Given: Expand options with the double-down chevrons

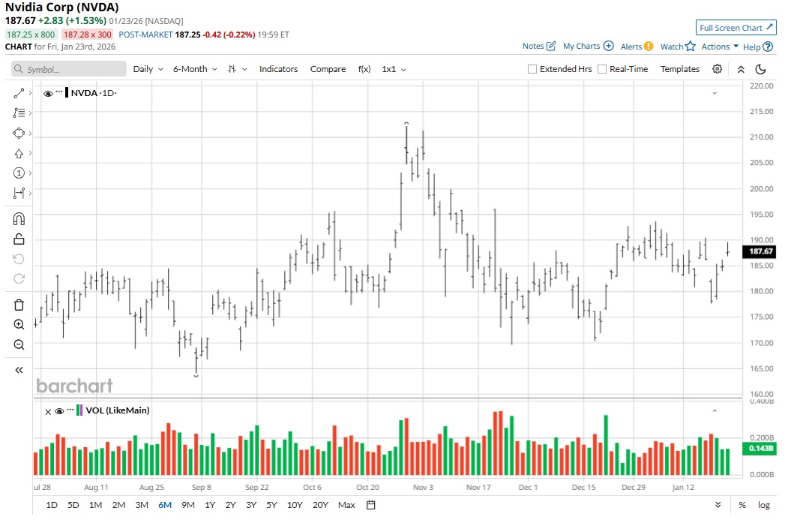Looking at the screenshot, I should (x=718, y=505).
